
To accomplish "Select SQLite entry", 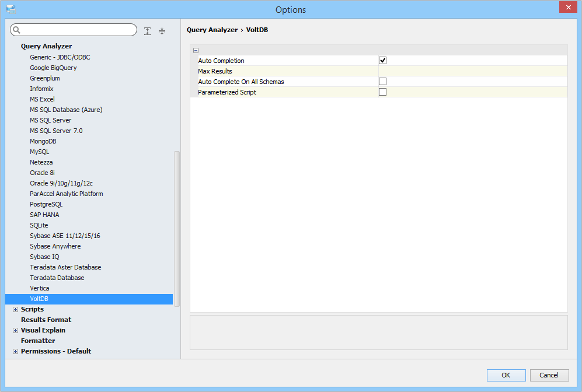I will [39, 226].
